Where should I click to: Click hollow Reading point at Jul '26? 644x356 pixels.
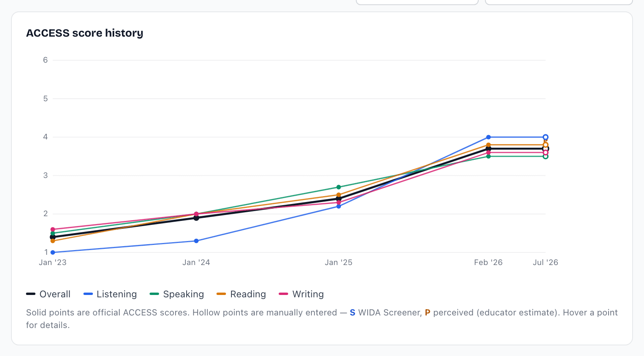click(x=546, y=145)
